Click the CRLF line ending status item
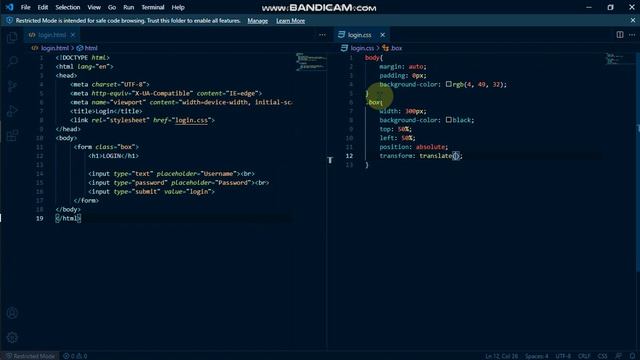 tap(584, 356)
